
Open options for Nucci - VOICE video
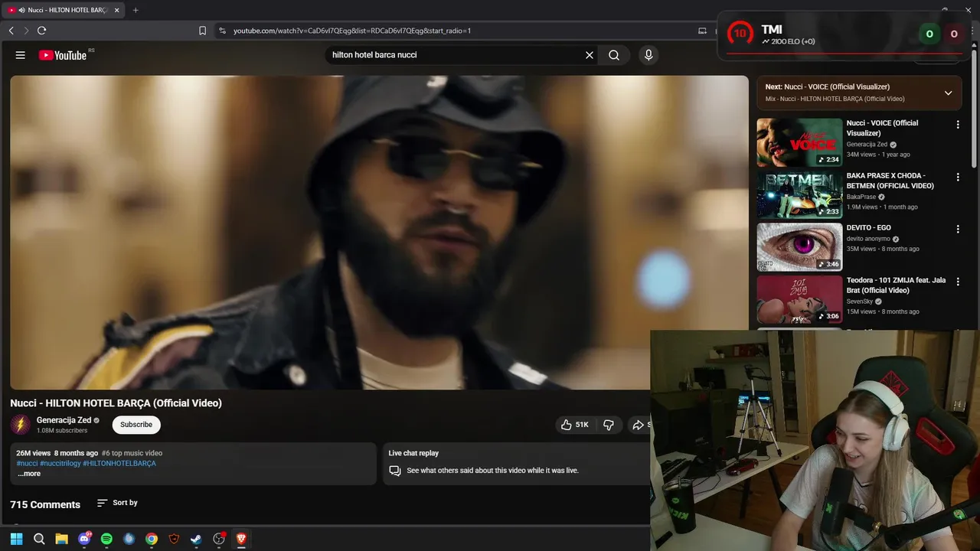(957, 124)
